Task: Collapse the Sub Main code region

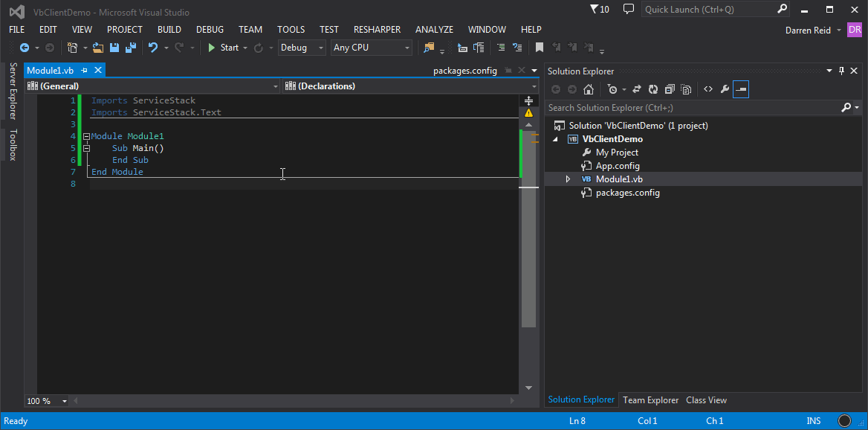Action: click(86, 149)
